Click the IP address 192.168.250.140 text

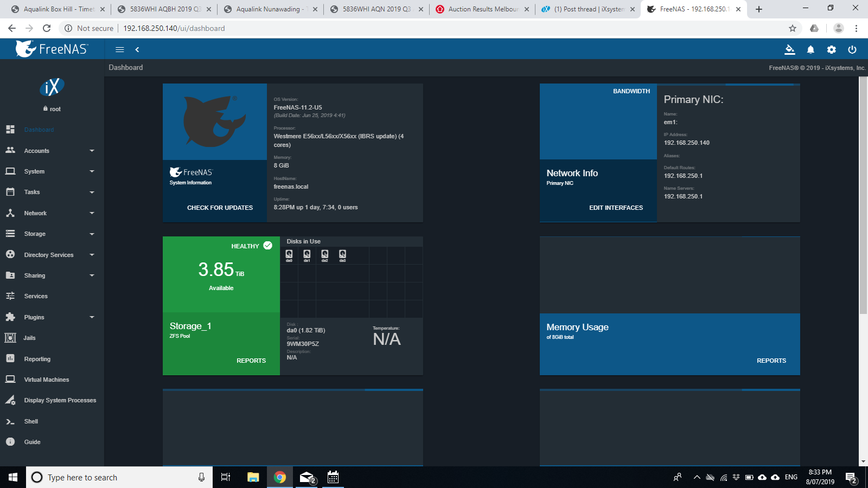[x=686, y=143]
